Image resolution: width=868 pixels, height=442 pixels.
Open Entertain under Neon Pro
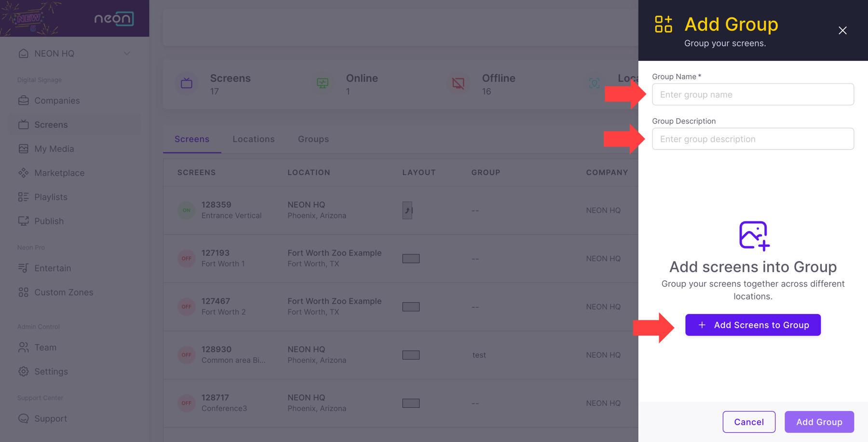click(x=53, y=268)
